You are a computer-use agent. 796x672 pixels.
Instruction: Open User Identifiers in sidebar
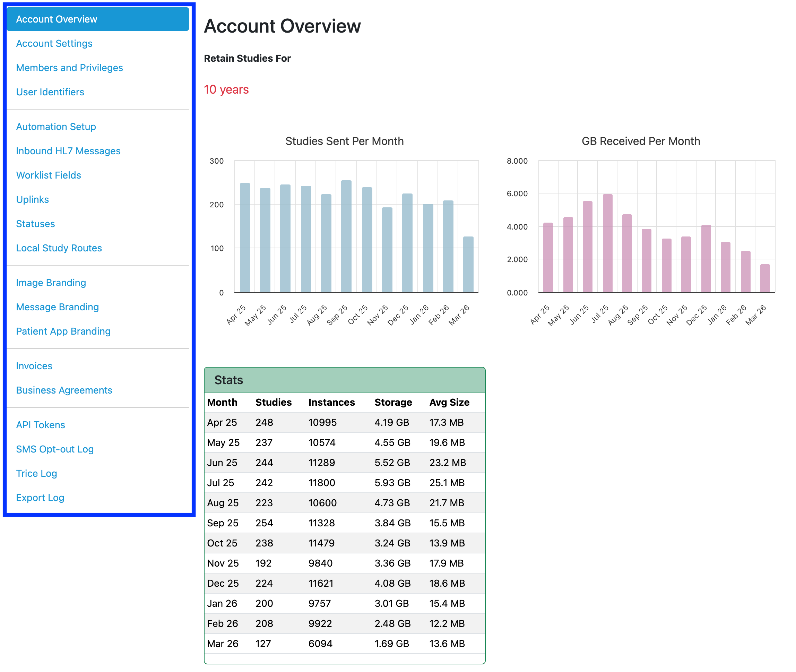coord(50,92)
